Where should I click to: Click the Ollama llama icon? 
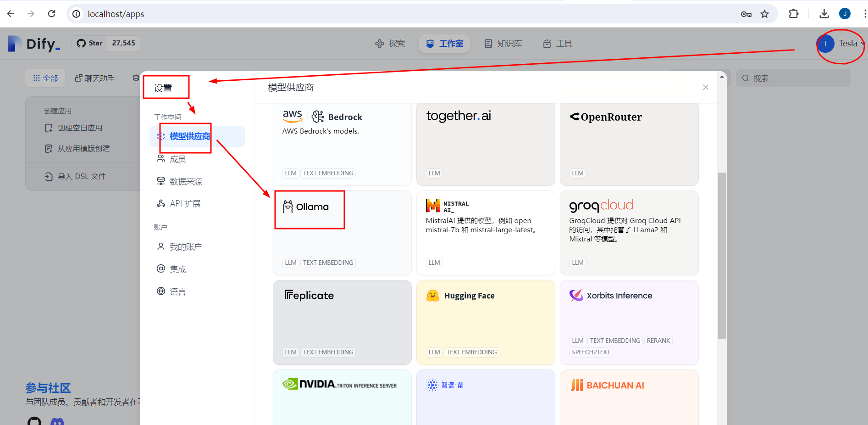coord(287,207)
